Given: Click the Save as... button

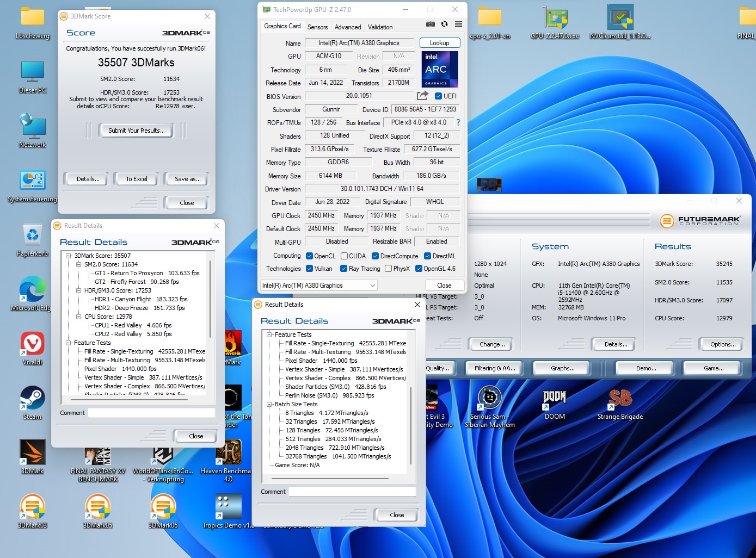Looking at the screenshot, I should 187,179.
